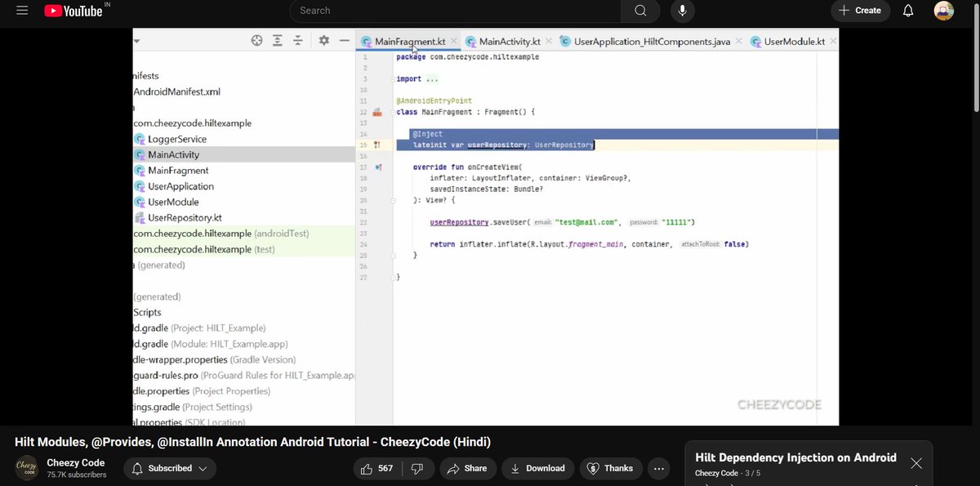The height and width of the screenshot is (486, 980).
Task: Open the Subscribed notification dropdown
Action: click(x=170, y=468)
